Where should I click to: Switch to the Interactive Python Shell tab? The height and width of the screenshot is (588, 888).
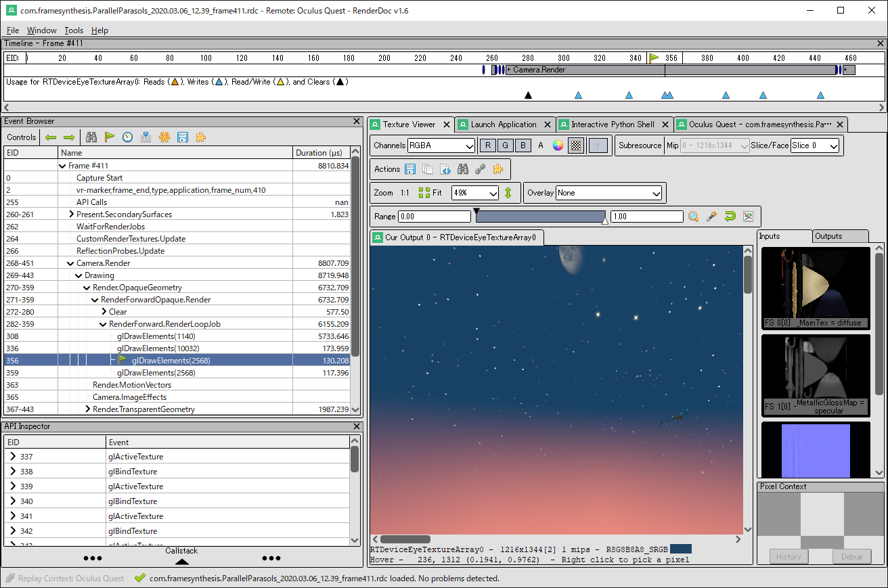pyautogui.click(x=613, y=125)
